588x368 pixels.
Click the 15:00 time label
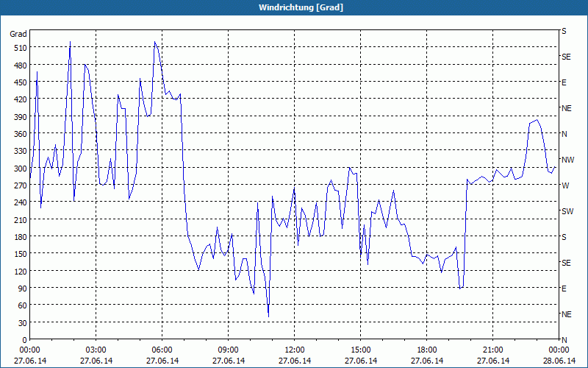coord(361,350)
